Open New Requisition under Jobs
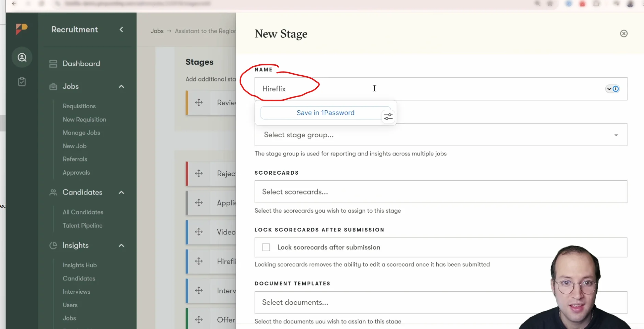Screen dimensions: 644x329 [x=84, y=119]
